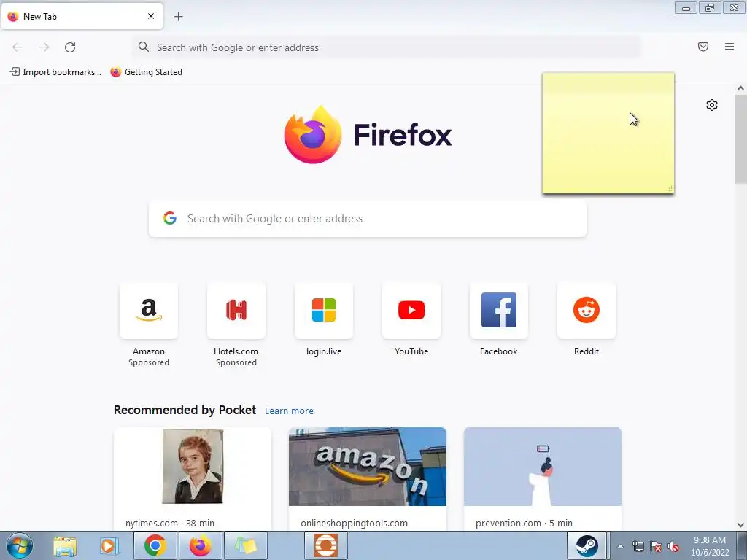
Task: Switch to Google Chrome in taskbar
Action: [x=155, y=545]
